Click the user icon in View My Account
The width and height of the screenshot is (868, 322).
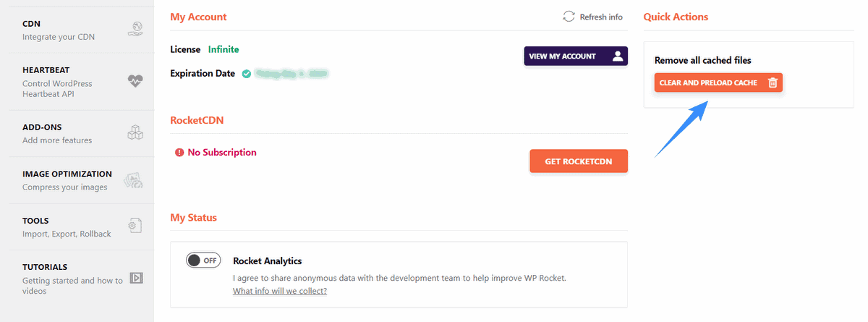(617, 56)
